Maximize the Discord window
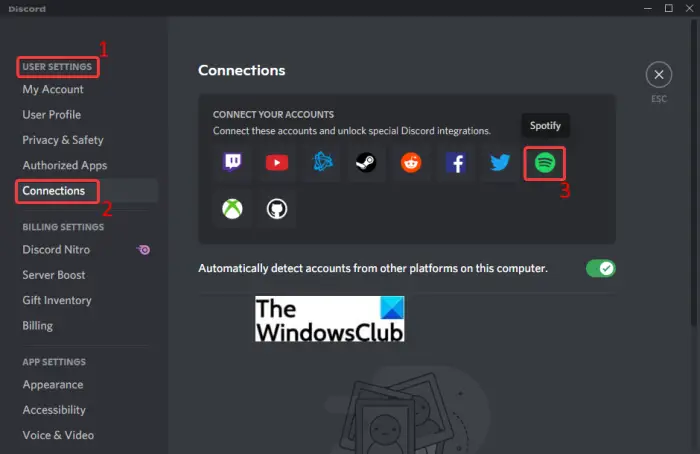Screen dimensions: 700x454 669,8
